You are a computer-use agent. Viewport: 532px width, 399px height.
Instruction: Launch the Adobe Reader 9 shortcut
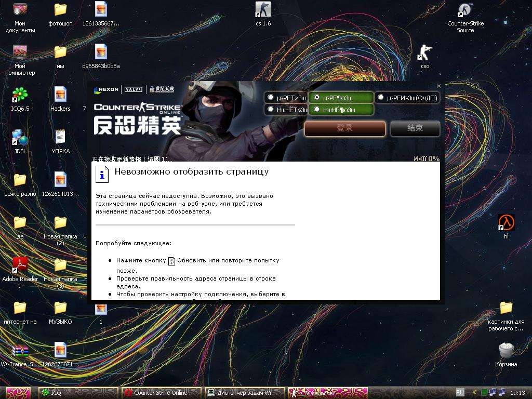pyautogui.click(x=20, y=265)
